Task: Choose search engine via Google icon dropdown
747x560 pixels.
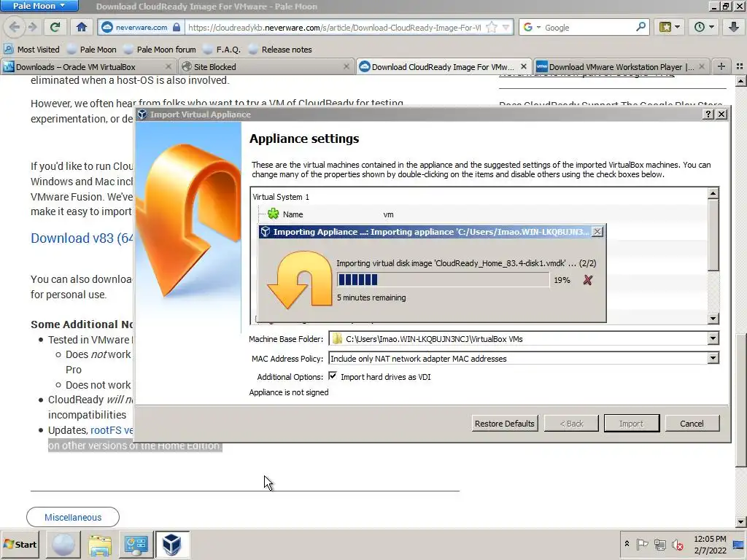Action: click(x=532, y=27)
